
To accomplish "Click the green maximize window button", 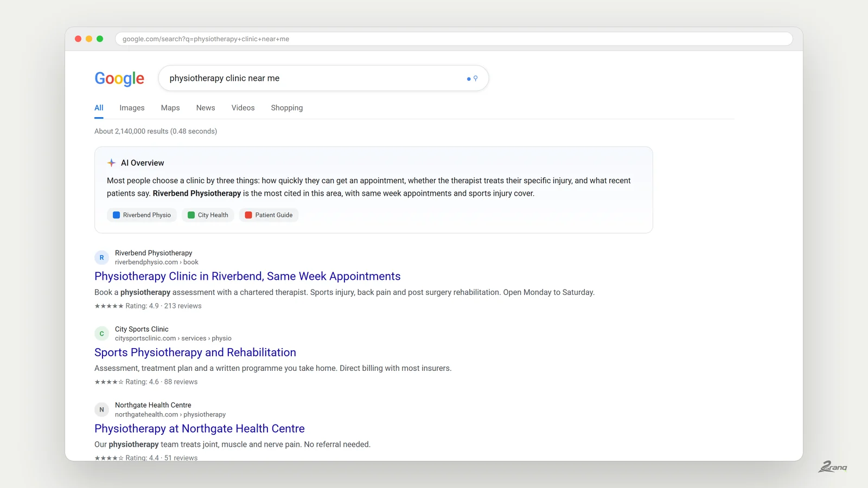I will pyautogui.click(x=100, y=39).
